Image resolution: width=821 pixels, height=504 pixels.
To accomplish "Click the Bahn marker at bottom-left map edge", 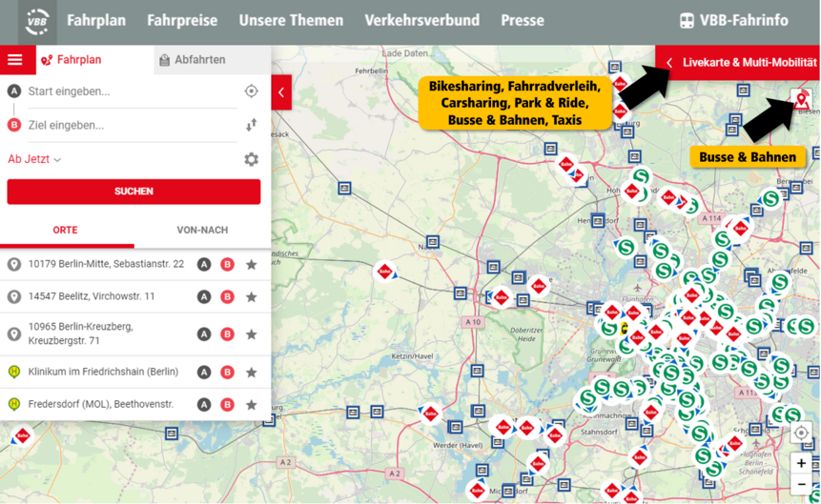I will pos(22,435).
